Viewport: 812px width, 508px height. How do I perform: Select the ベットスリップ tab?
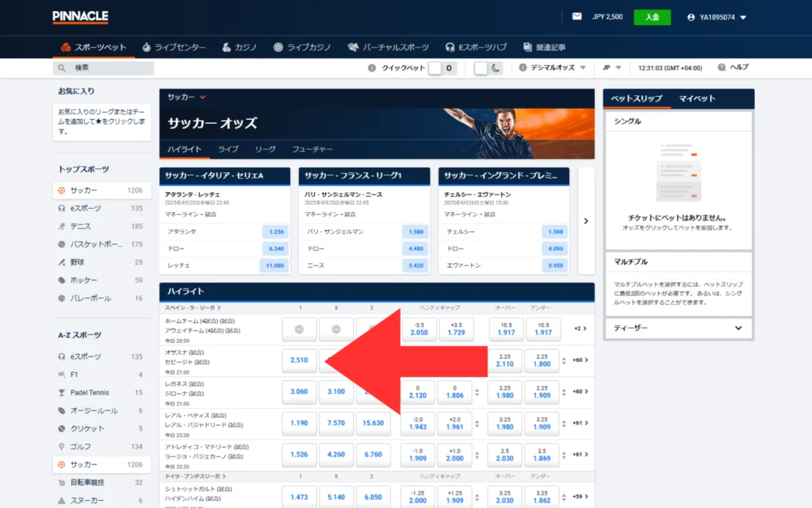click(637, 98)
